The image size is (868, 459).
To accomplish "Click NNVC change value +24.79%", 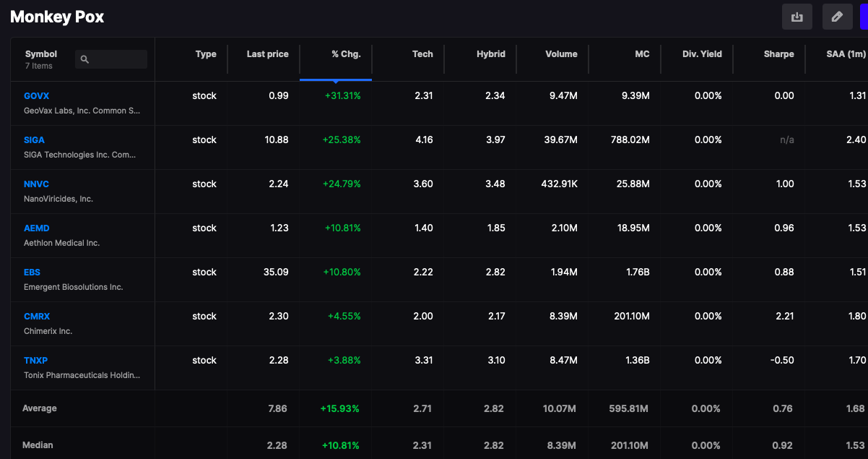I will click(x=342, y=184).
